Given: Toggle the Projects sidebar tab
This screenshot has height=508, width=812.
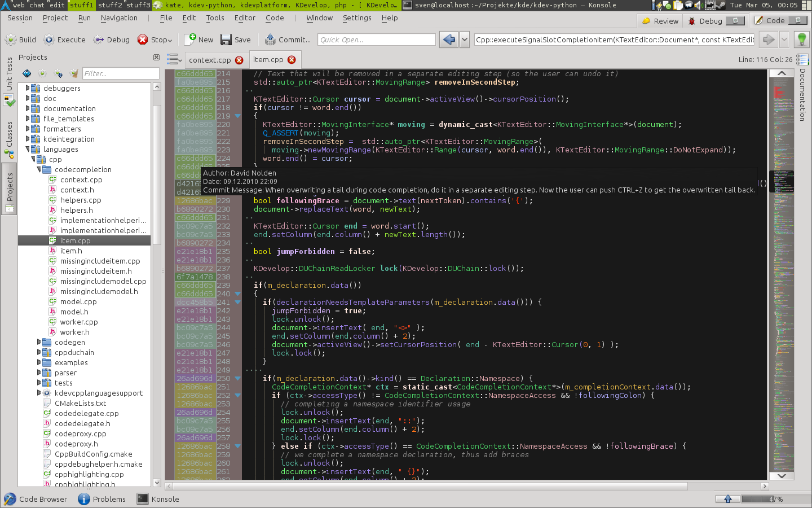Looking at the screenshot, I should [9, 189].
